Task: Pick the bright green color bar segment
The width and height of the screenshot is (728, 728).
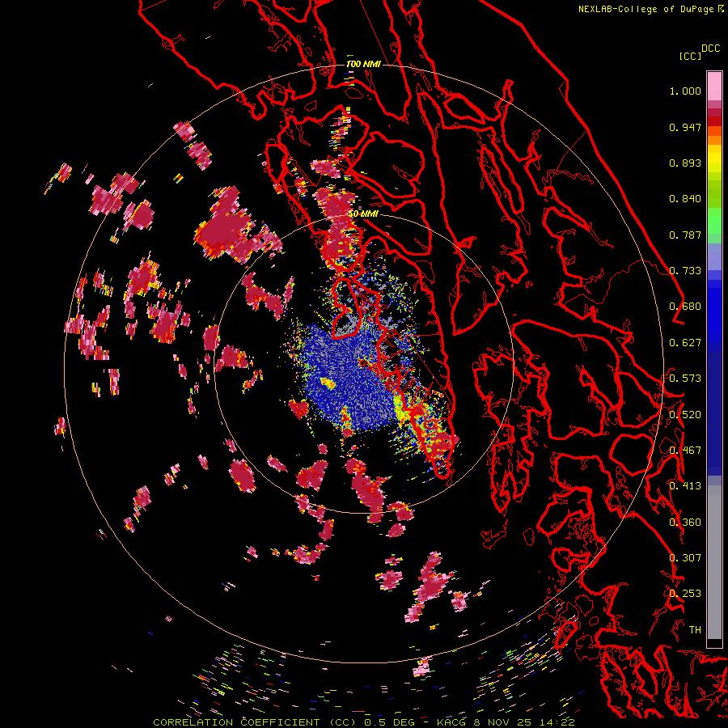Action: (x=714, y=221)
